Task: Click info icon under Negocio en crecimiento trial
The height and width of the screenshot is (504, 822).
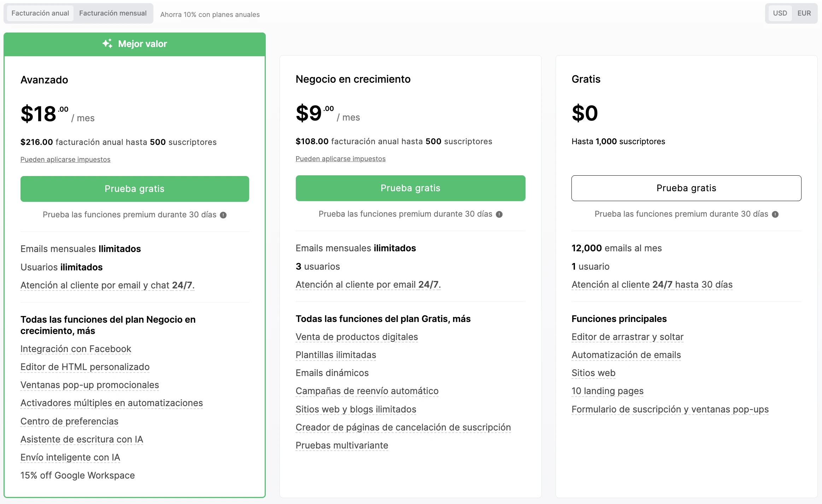Action: click(499, 214)
